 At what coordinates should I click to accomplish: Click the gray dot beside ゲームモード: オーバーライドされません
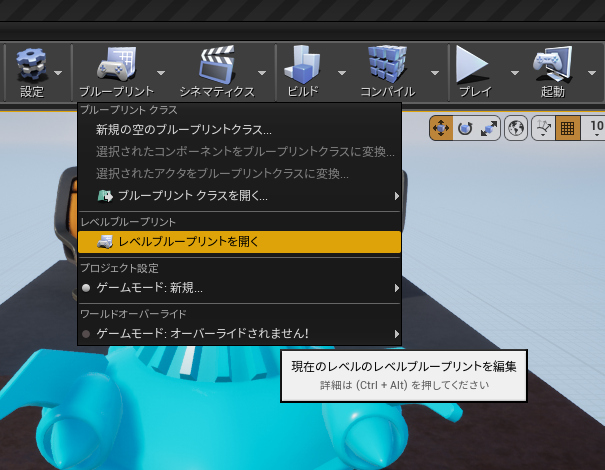pos(86,334)
